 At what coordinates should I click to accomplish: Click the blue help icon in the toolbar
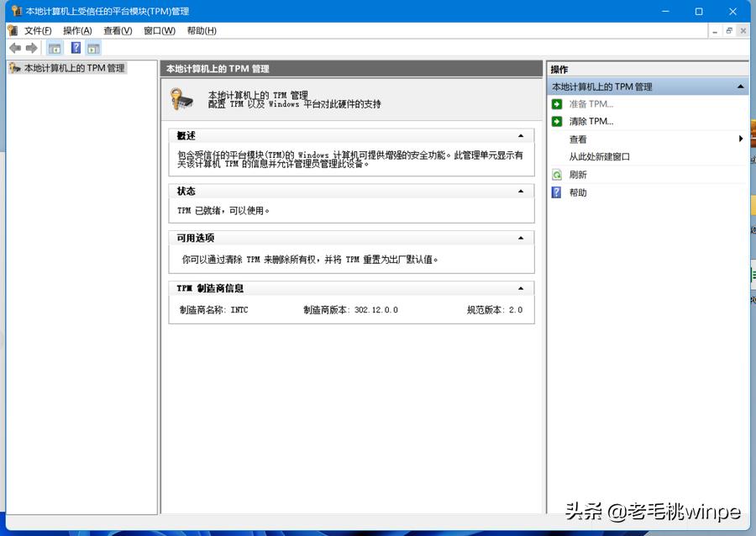pyautogui.click(x=76, y=48)
